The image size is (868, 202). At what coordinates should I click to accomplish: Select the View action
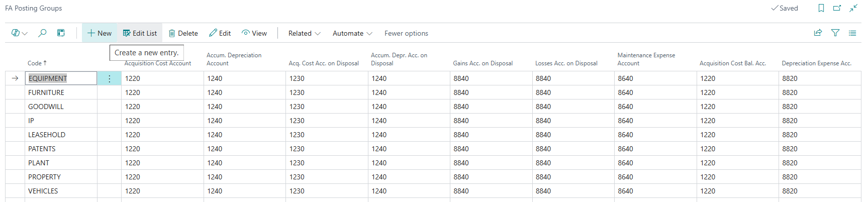254,33
